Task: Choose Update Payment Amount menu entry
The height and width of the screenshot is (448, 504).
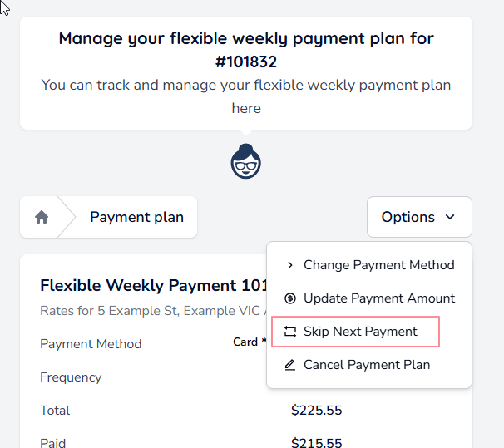Action: (378, 298)
